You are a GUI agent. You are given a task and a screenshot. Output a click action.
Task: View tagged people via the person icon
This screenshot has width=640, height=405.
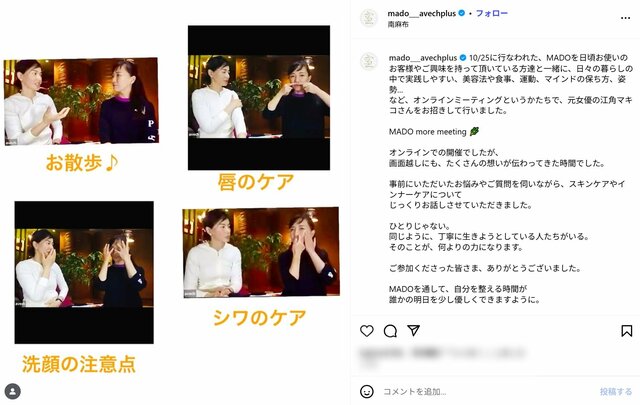tap(13, 392)
